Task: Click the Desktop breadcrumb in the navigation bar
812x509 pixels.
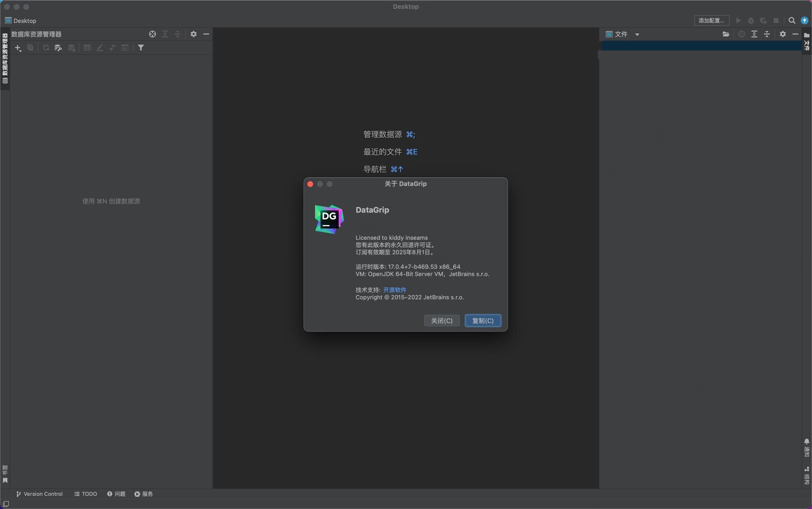Action: point(20,20)
